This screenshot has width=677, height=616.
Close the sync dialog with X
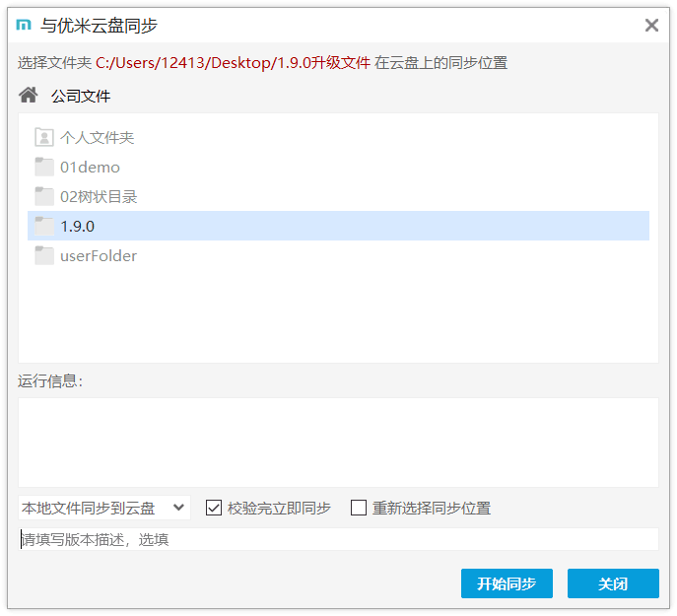coord(651,26)
